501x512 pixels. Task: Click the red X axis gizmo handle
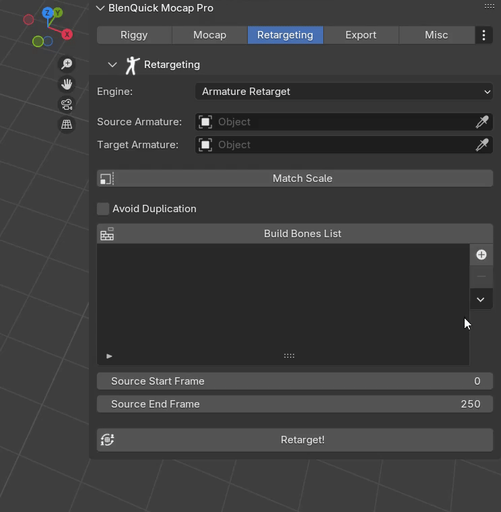tap(67, 34)
